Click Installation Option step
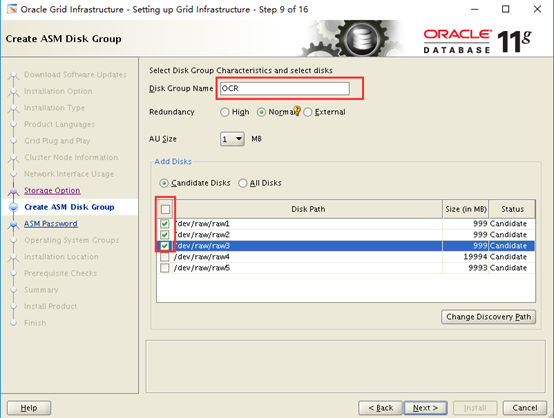The width and height of the screenshot is (554, 418). pyautogui.click(x=58, y=91)
